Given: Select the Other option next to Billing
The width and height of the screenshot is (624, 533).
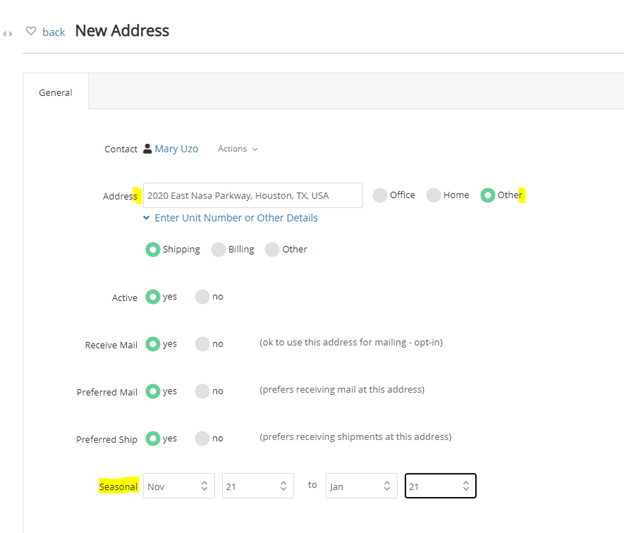Looking at the screenshot, I should pyautogui.click(x=272, y=250).
